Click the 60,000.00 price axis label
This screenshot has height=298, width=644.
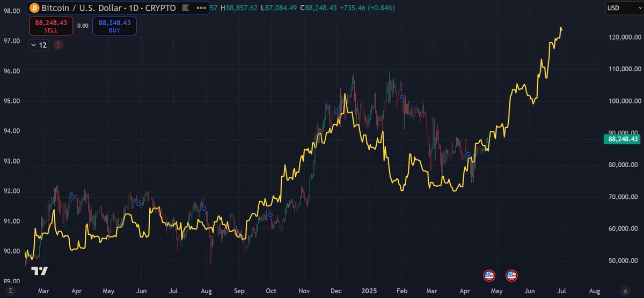pyautogui.click(x=623, y=229)
